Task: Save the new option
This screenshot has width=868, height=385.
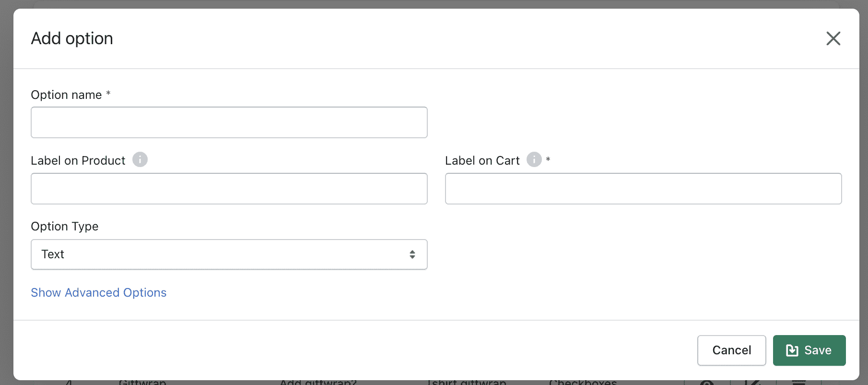Action: (x=809, y=350)
